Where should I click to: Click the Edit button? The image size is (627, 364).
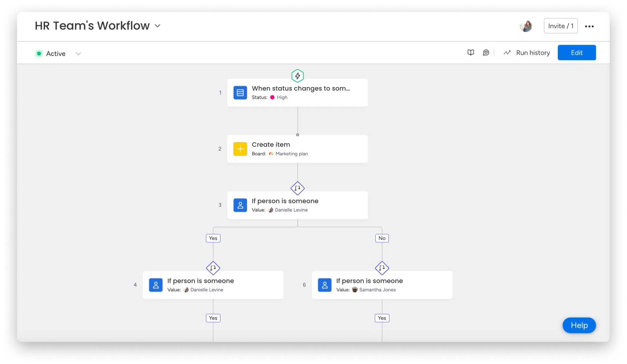click(577, 52)
